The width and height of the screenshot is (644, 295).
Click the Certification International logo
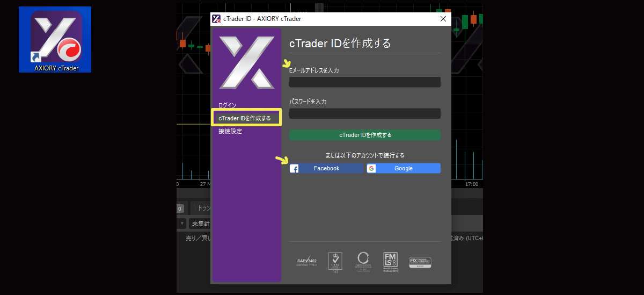pos(363,262)
